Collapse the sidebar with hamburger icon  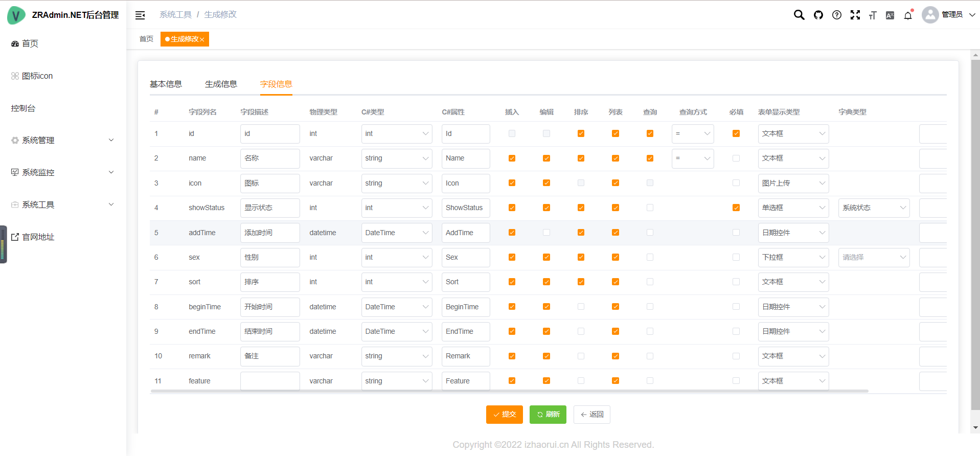coord(140,15)
